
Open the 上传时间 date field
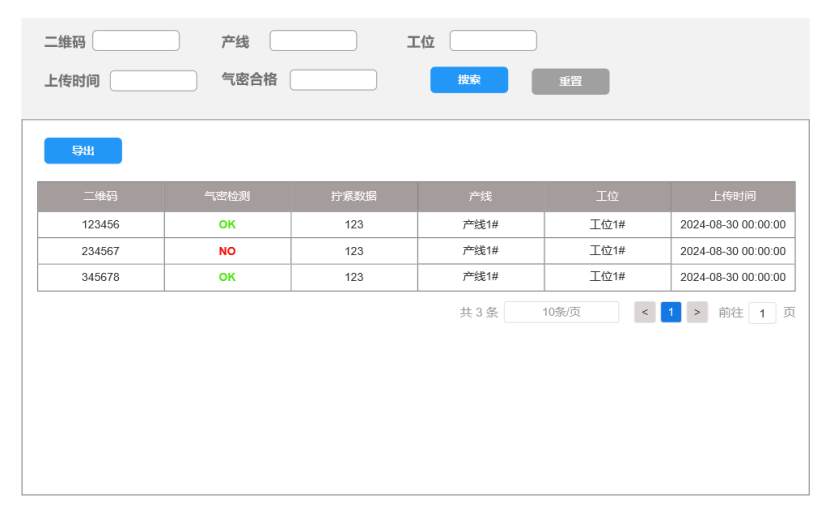(x=153, y=81)
